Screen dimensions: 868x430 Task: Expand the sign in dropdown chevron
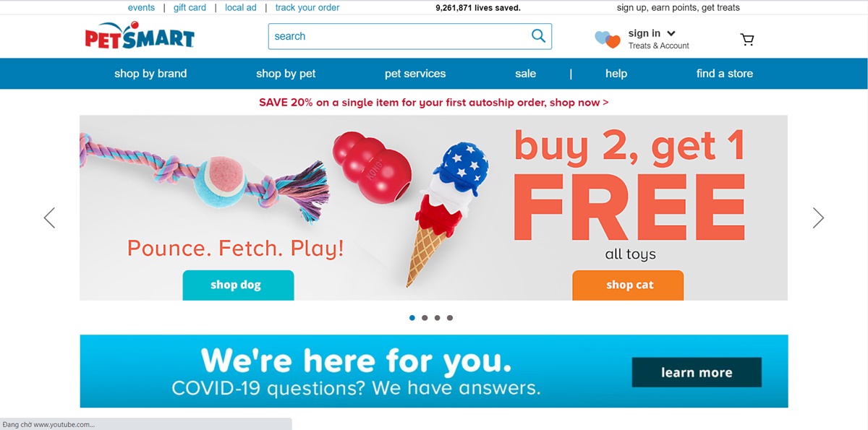click(x=671, y=33)
